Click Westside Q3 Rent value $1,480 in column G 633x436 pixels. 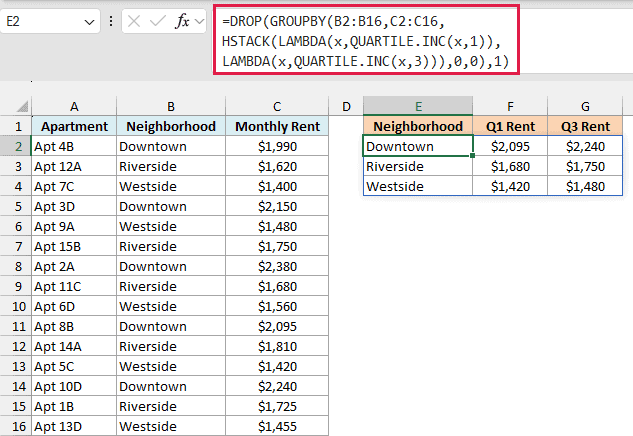click(x=585, y=186)
